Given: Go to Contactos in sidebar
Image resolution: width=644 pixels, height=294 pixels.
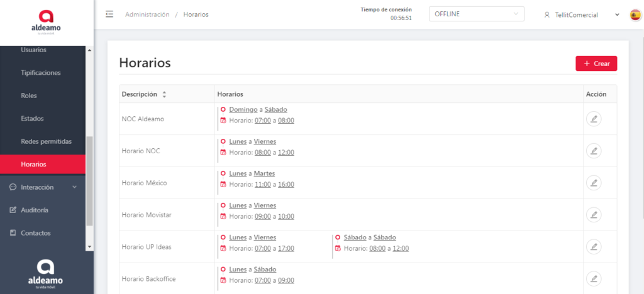Looking at the screenshot, I should [x=35, y=233].
